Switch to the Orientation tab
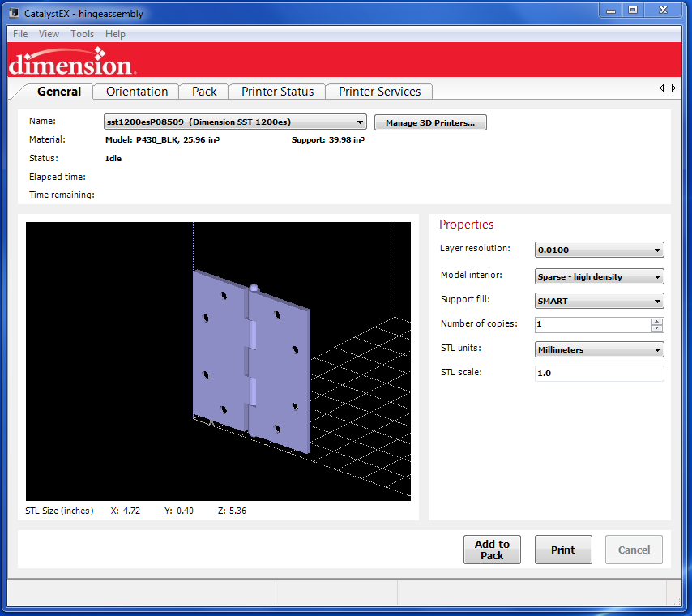692x616 pixels. 137,92
